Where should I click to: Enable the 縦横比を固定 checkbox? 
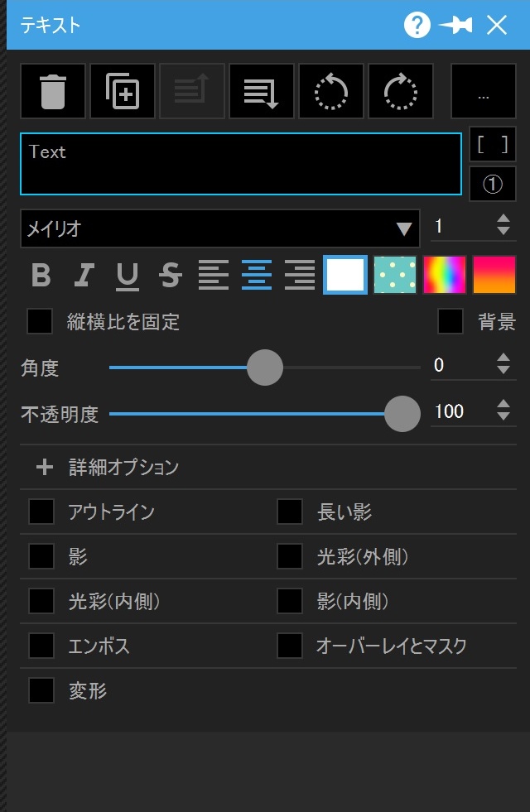click(x=40, y=321)
